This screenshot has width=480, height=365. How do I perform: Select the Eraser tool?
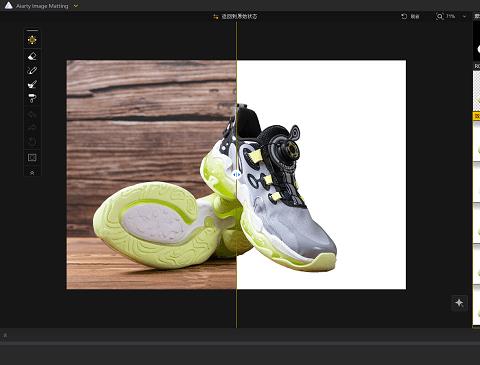point(32,56)
